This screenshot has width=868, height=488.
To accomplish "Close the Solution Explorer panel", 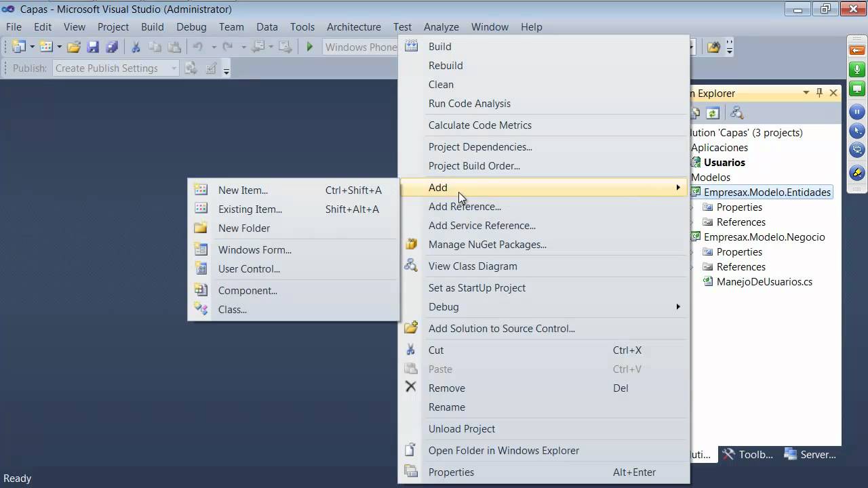I will point(833,93).
